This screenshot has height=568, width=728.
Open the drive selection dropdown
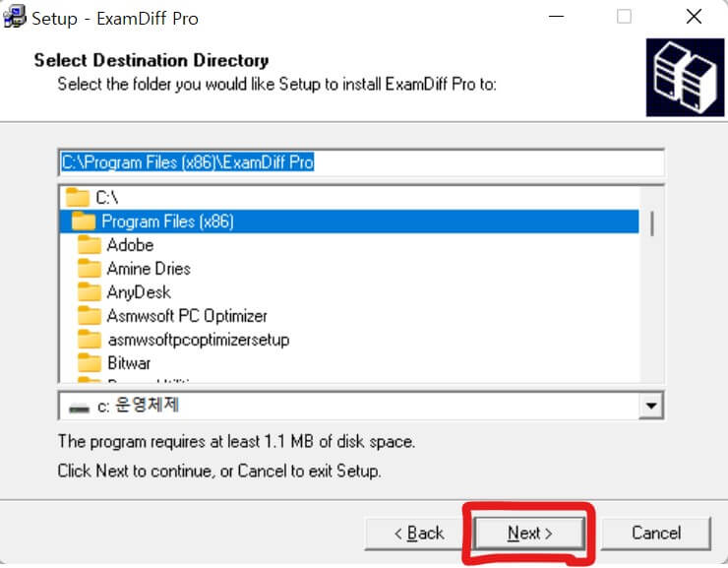coord(651,406)
